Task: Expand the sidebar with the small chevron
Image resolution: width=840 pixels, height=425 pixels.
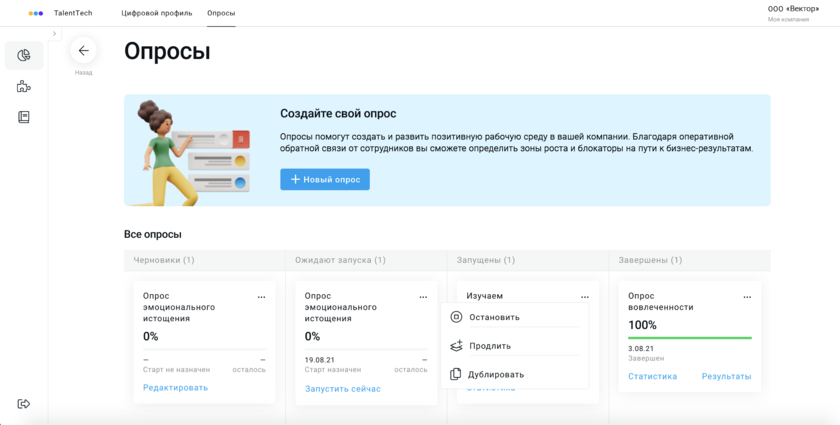Action: pyautogui.click(x=54, y=34)
